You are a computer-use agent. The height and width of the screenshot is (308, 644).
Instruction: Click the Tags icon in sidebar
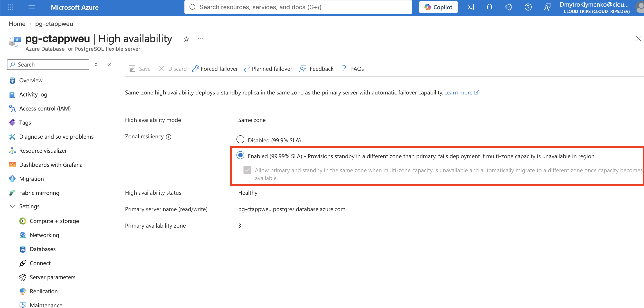click(12, 122)
